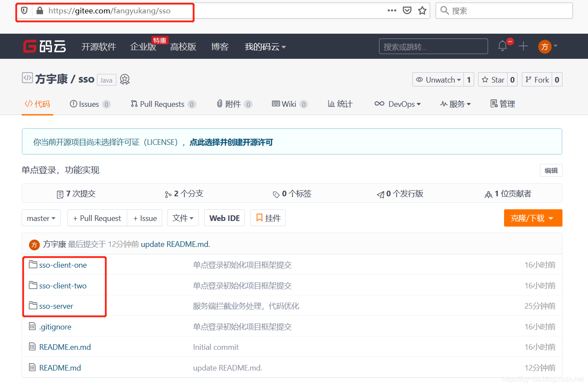Open the Web IDE
The height and width of the screenshot is (387, 588).
click(225, 218)
